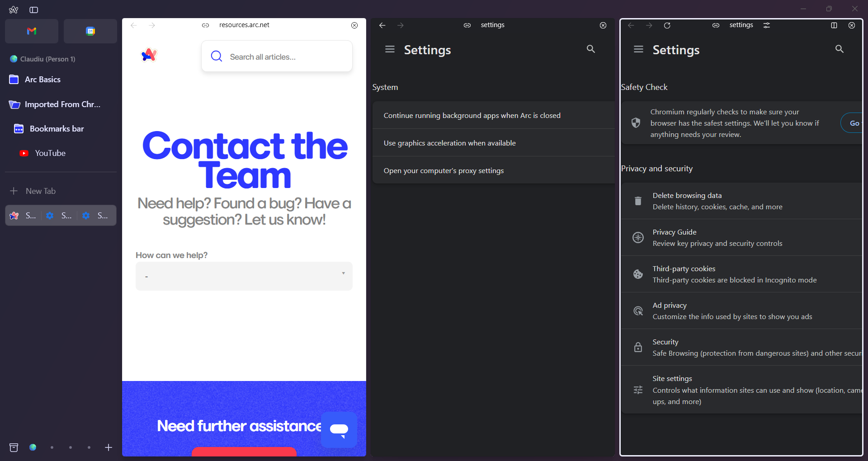868x461 pixels.
Task: Go back in the resources.arc.net pane
Action: coord(134,25)
